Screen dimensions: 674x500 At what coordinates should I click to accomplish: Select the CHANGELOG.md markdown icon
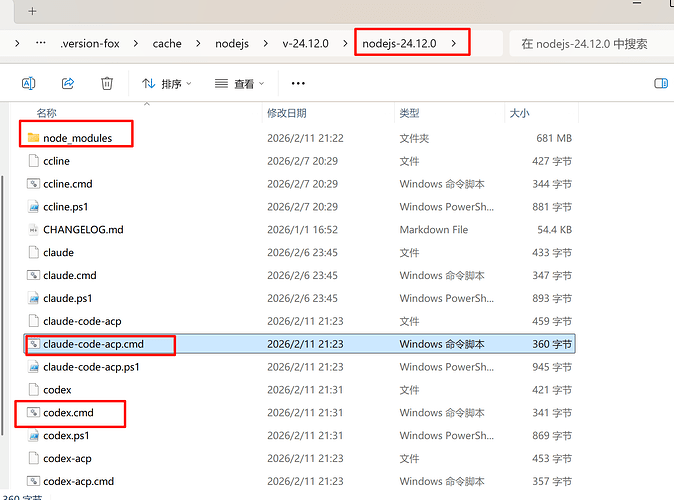(x=34, y=230)
